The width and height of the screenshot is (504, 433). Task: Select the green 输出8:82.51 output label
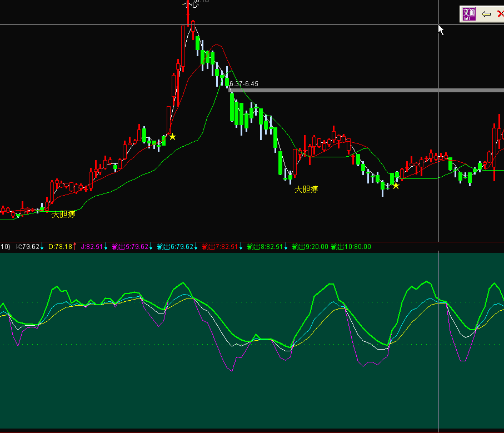265,247
